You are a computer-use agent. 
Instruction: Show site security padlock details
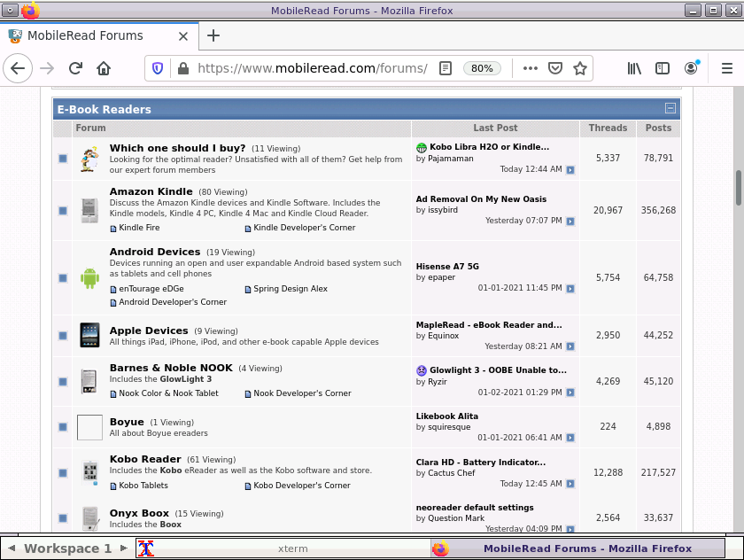click(183, 68)
